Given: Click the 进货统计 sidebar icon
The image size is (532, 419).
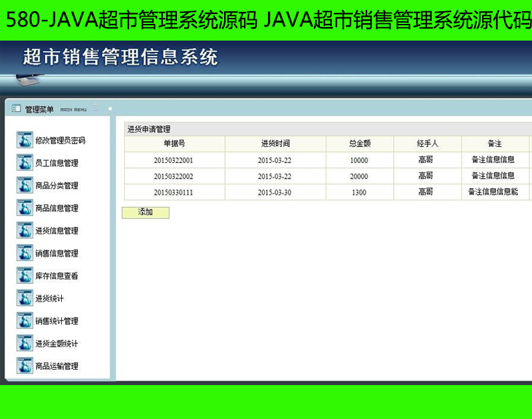Looking at the screenshot, I should click(x=25, y=299).
